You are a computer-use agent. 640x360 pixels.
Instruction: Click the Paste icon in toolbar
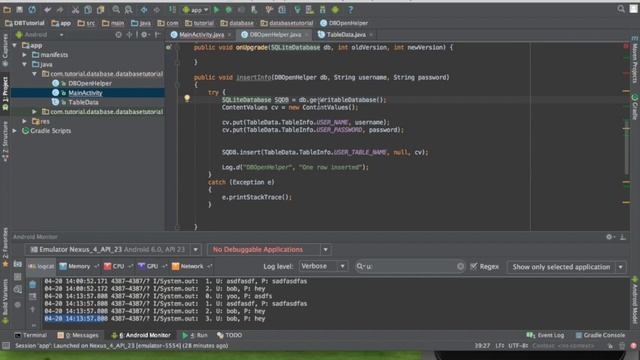pyautogui.click(x=100, y=9)
